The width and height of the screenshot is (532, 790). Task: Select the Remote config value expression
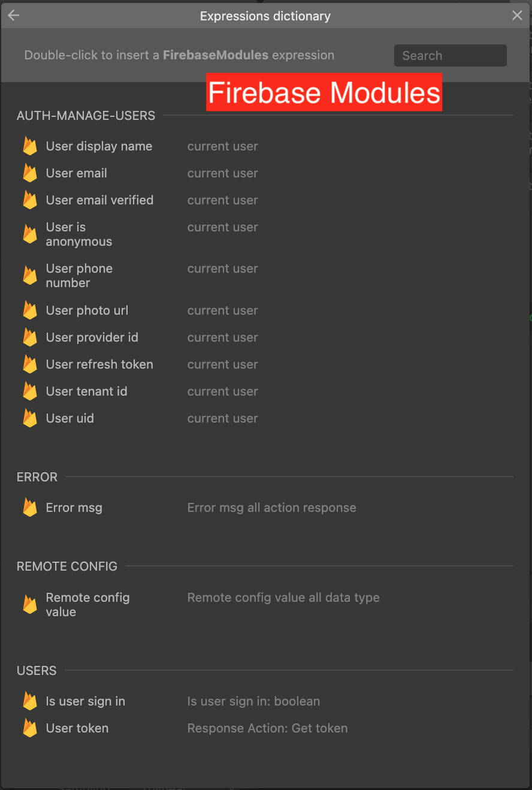[x=87, y=605]
